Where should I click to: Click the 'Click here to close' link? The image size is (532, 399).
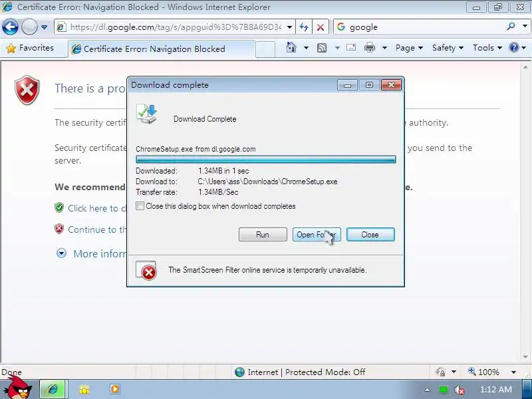coord(96,208)
